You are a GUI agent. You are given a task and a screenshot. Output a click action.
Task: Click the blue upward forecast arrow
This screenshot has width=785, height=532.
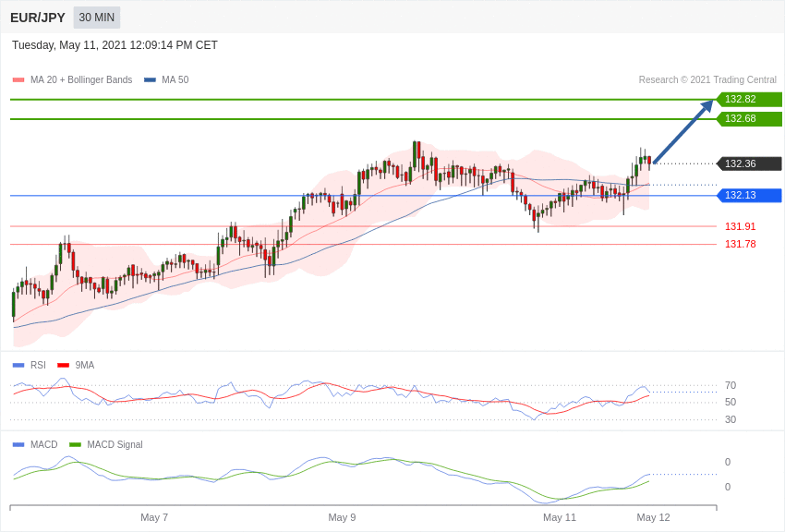point(682,132)
